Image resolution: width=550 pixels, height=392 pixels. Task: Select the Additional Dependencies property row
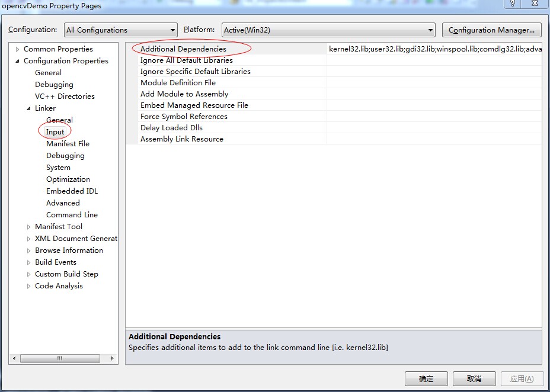click(x=334, y=49)
